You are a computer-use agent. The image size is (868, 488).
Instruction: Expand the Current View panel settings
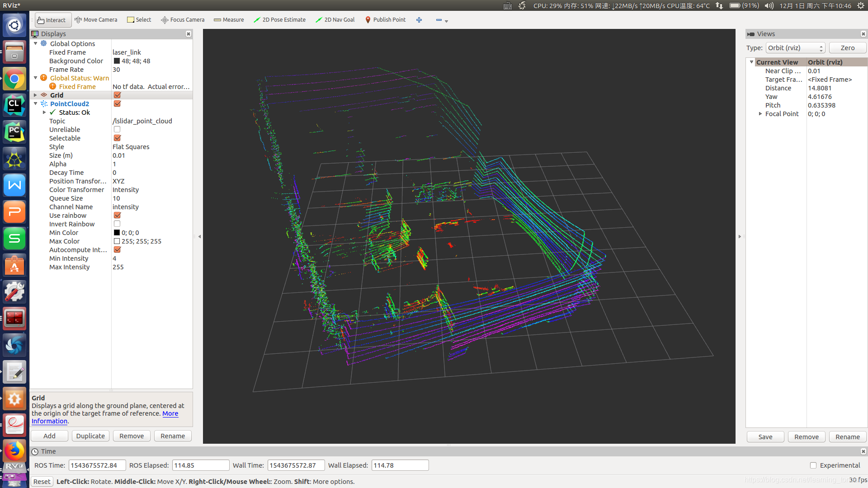pos(752,62)
